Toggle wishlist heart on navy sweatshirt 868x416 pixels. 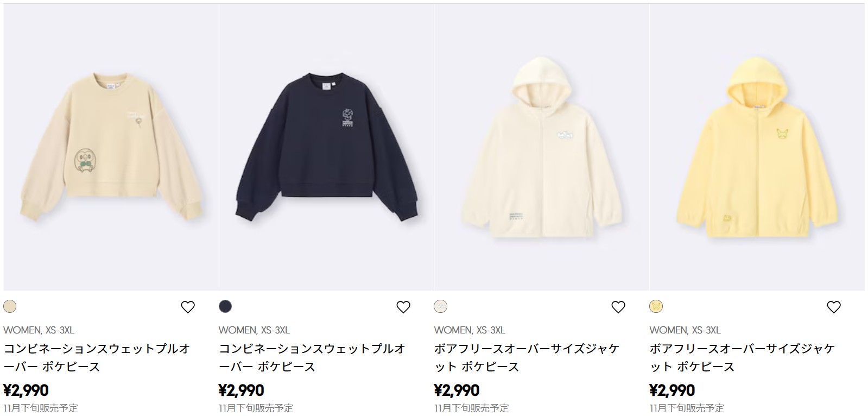click(403, 307)
